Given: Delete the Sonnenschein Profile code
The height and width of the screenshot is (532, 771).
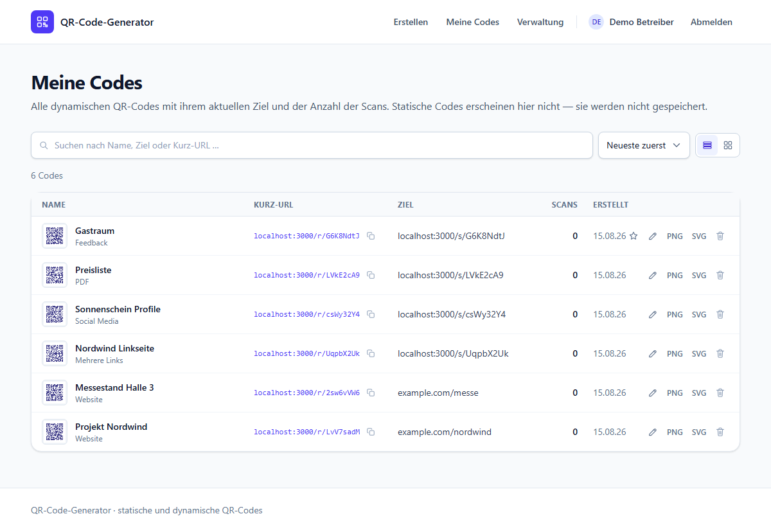Looking at the screenshot, I should 720,314.
